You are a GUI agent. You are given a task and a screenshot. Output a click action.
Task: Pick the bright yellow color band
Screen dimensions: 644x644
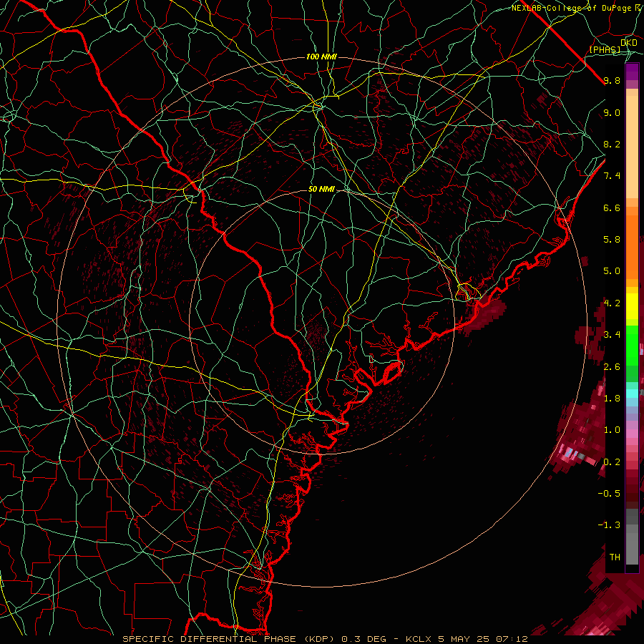click(x=632, y=307)
